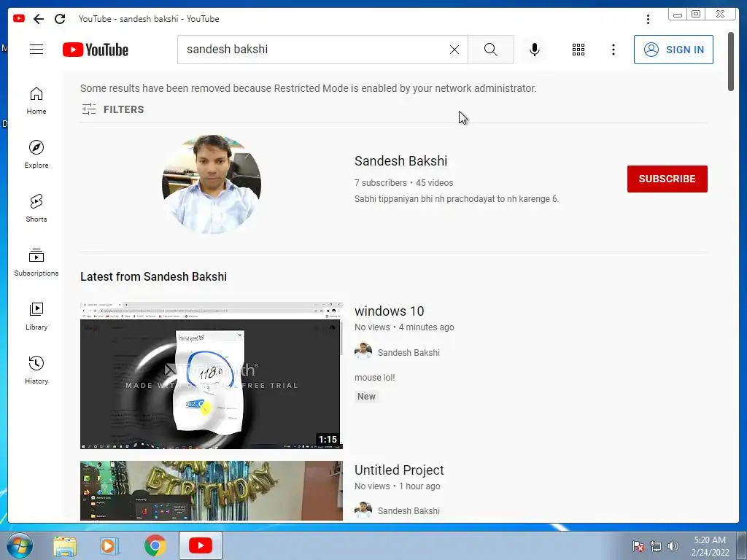
Task: Open the hamburger guide menu
Action: click(x=36, y=50)
